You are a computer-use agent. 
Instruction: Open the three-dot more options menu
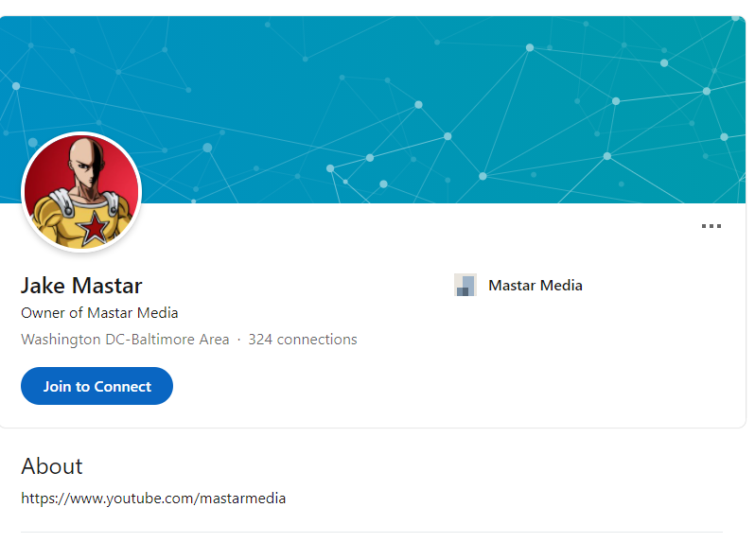(711, 226)
